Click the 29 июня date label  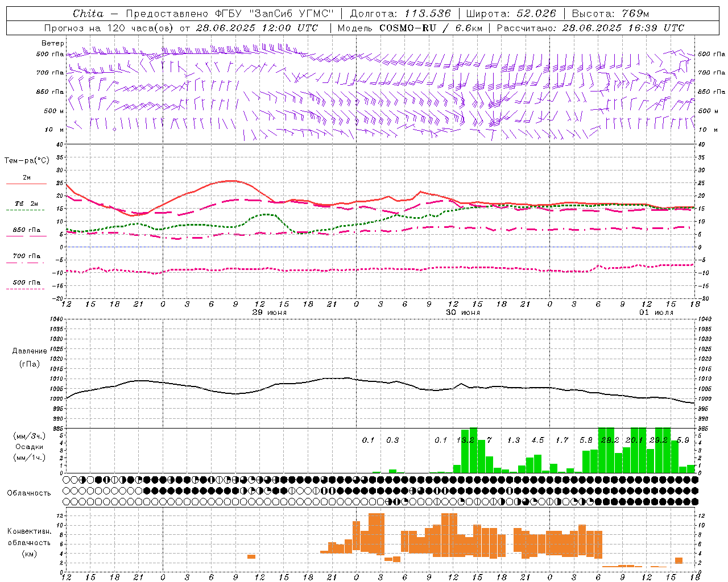(270, 313)
